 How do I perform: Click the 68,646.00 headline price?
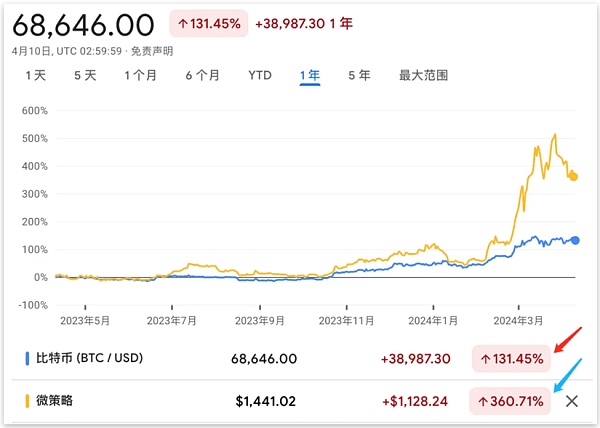84,24
